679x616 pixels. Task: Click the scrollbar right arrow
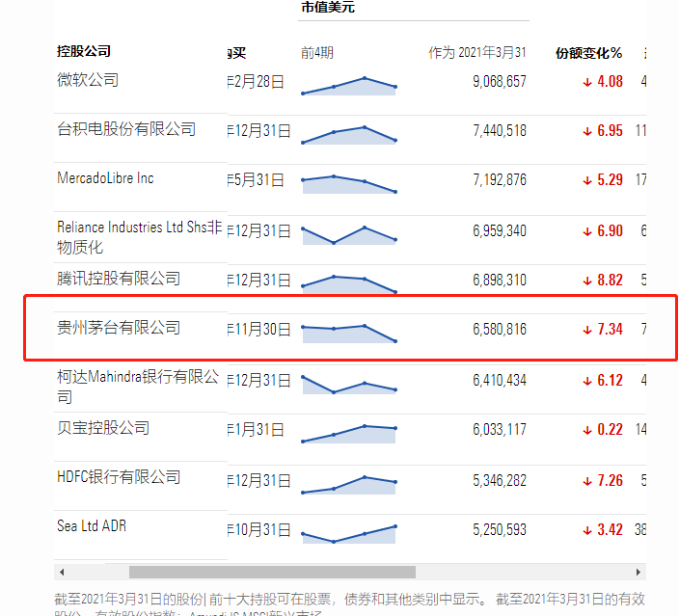click(x=638, y=573)
